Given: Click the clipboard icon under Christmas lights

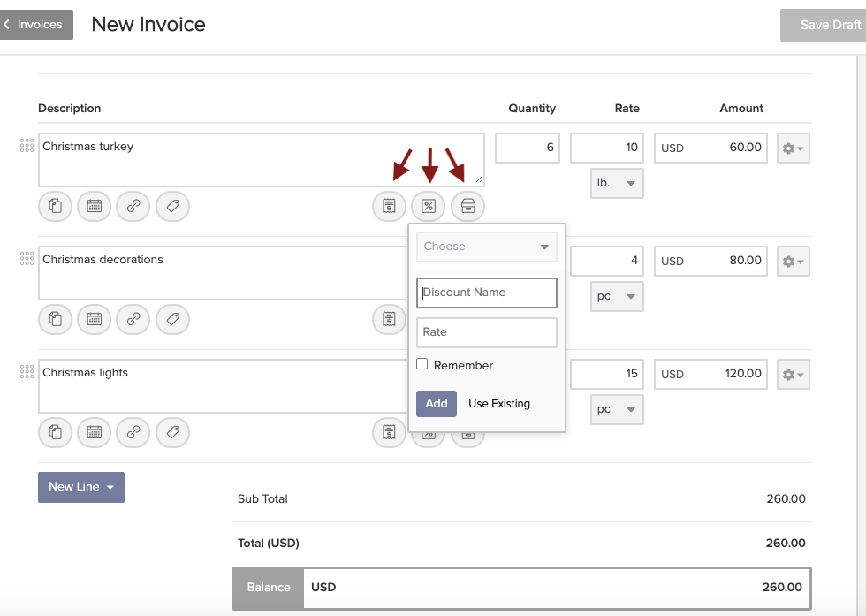Looking at the screenshot, I should tap(55, 432).
